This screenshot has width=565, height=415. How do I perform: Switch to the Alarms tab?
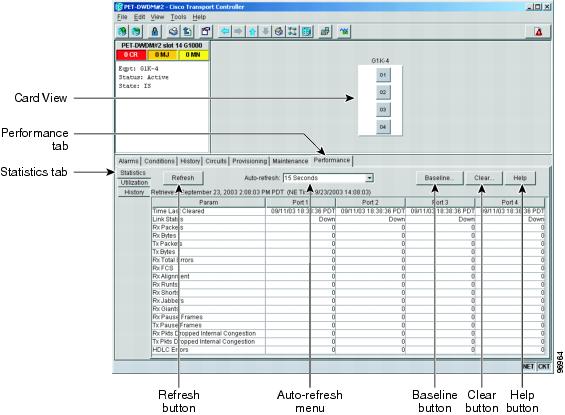pos(128,161)
